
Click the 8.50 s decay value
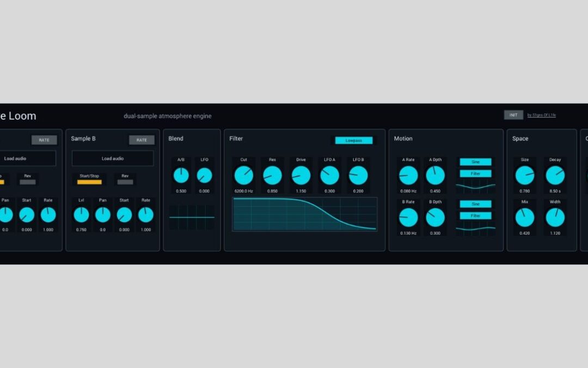click(555, 191)
